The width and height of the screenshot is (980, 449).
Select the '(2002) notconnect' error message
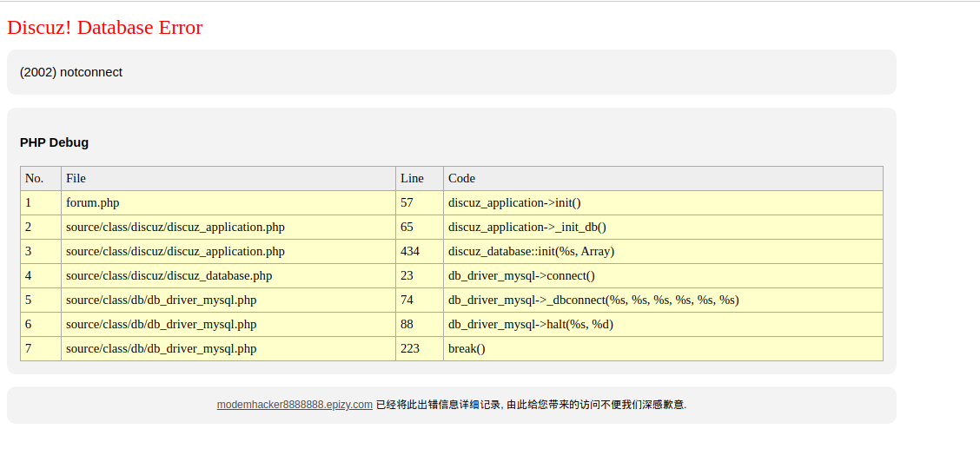(71, 72)
